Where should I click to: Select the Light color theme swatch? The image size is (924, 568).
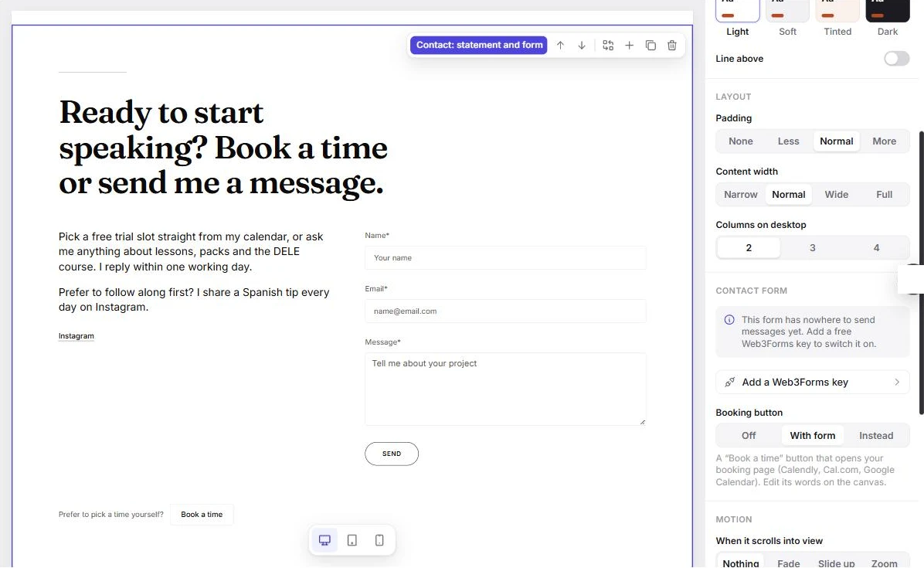coord(737,10)
